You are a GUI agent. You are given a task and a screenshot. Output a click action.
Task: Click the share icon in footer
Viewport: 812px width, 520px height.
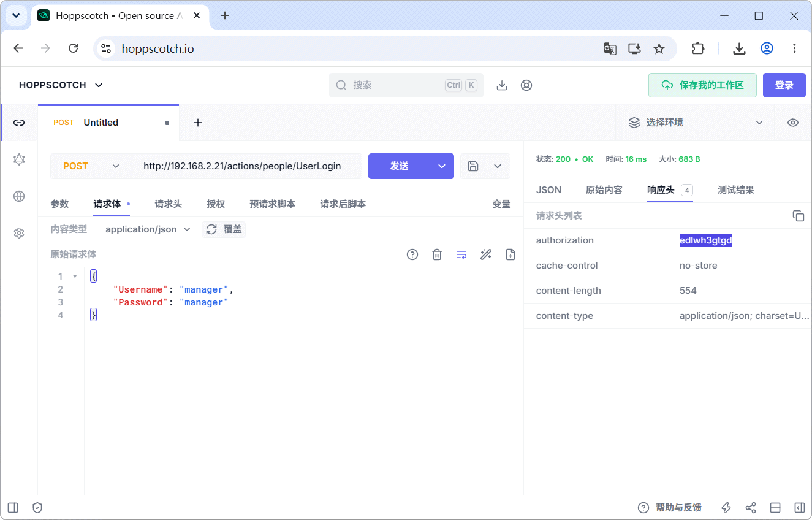pyautogui.click(x=751, y=508)
